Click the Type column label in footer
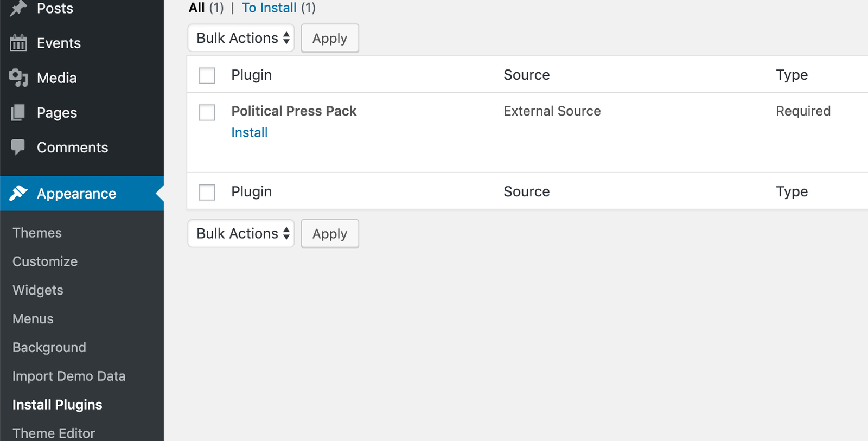The height and width of the screenshot is (441, 868). click(x=792, y=191)
